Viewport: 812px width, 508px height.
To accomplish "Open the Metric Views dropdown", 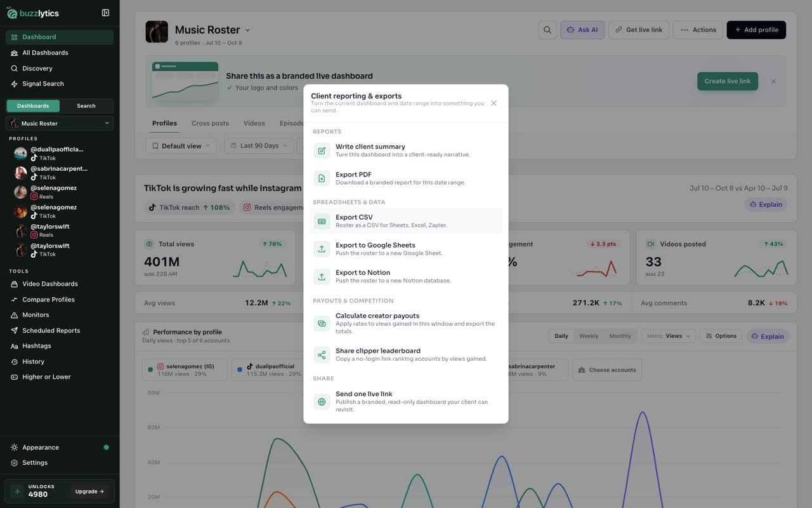I will point(668,336).
